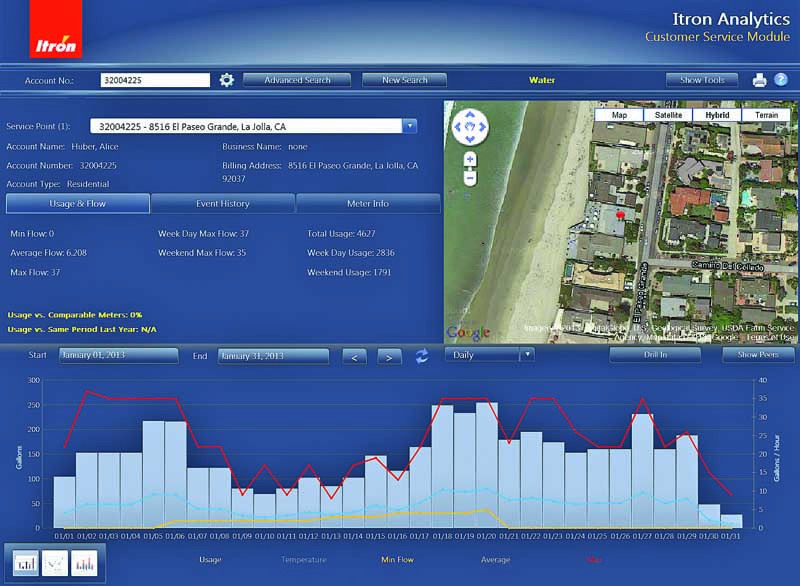
Task: Switch to Usage & Flow tab
Action: [78, 203]
